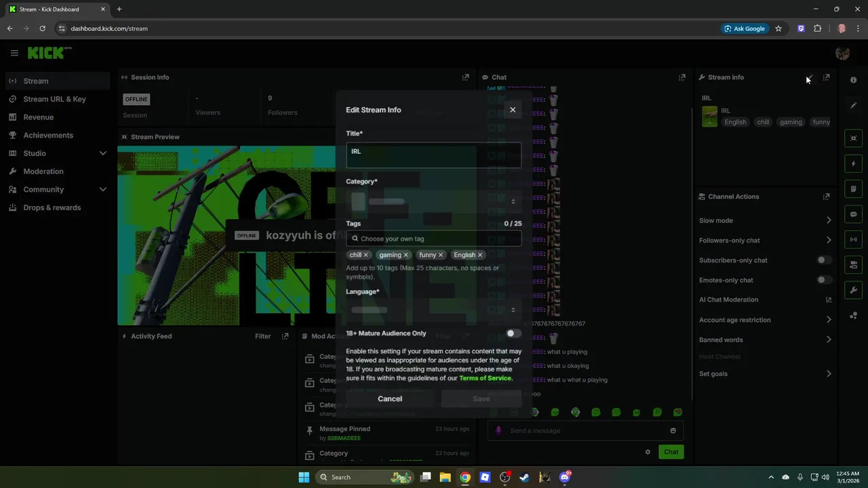The width and height of the screenshot is (868, 488).
Task: Remove the 'funny' tag
Action: [440, 255]
